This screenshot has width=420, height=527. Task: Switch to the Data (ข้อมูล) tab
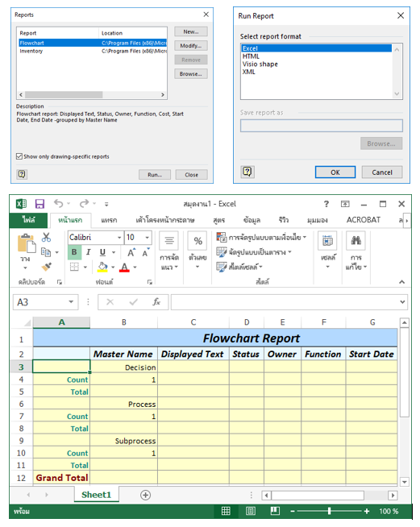252,220
